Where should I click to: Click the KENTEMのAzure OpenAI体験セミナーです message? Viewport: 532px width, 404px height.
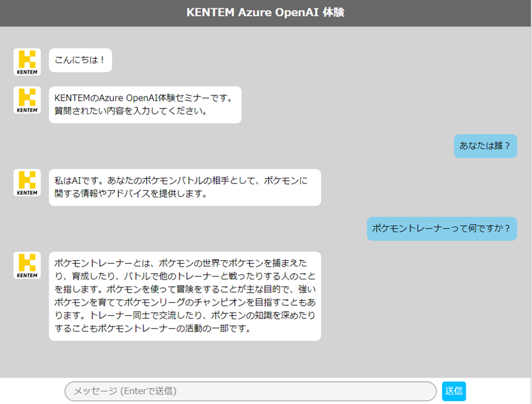point(145,105)
